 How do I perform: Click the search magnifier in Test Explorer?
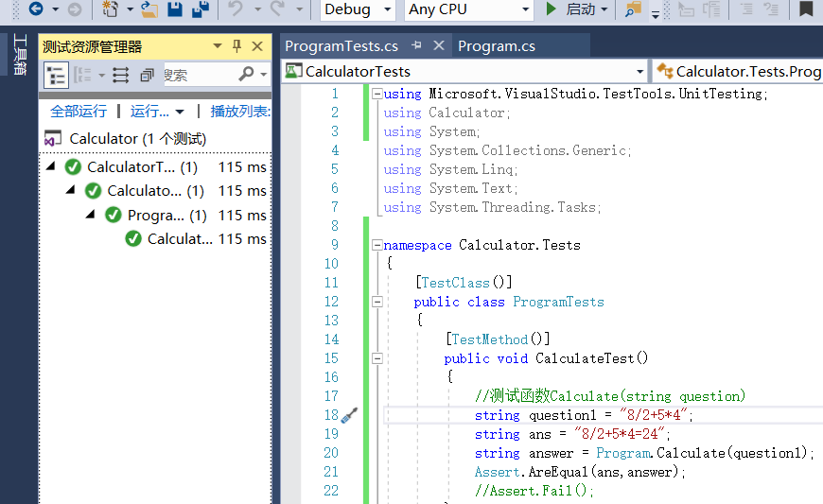coord(247,75)
